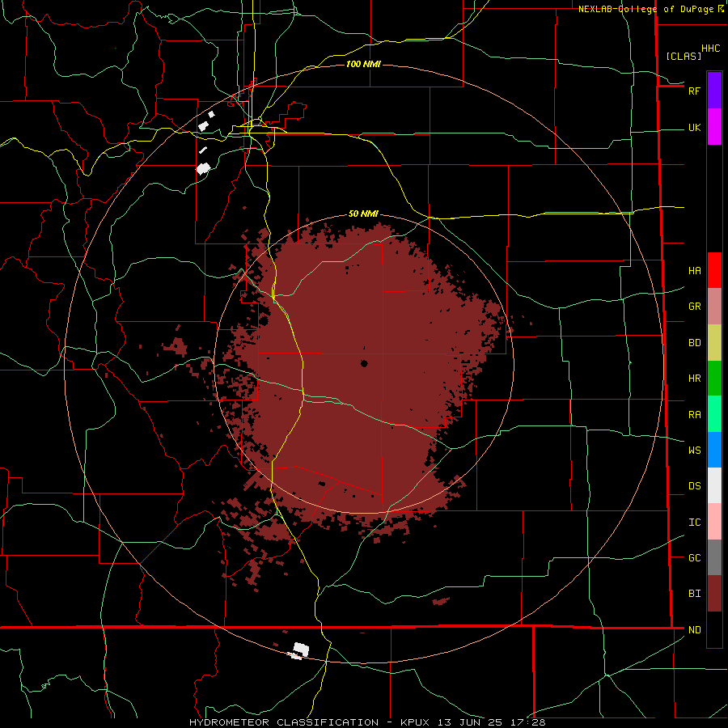The height and width of the screenshot is (728, 728).
Task: Click the ND legend label
Action: [x=694, y=629]
